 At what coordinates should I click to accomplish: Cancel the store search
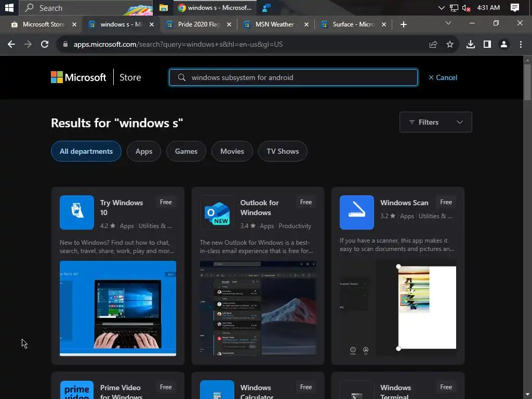[443, 77]
